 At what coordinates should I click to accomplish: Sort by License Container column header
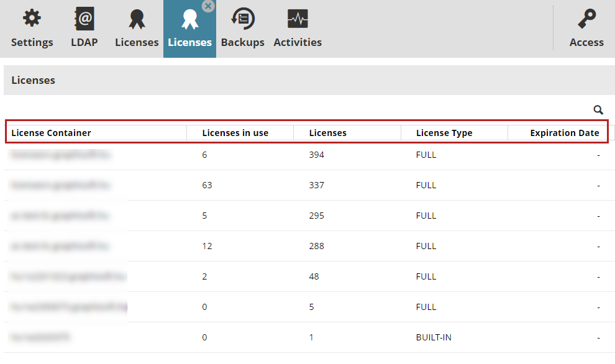click(x=51, y=133)
